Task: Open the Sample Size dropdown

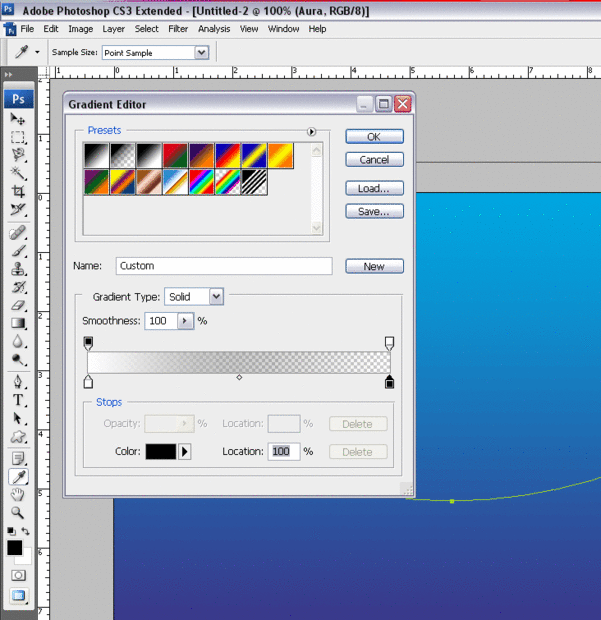Action: [x=202, y=52]
